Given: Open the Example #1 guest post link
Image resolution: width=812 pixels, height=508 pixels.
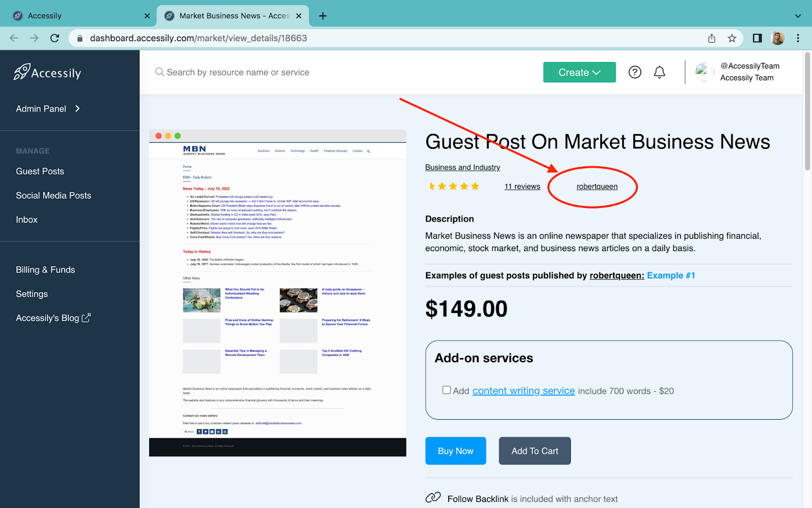Looking at the screenshot, I should click(x=671, y=275).
